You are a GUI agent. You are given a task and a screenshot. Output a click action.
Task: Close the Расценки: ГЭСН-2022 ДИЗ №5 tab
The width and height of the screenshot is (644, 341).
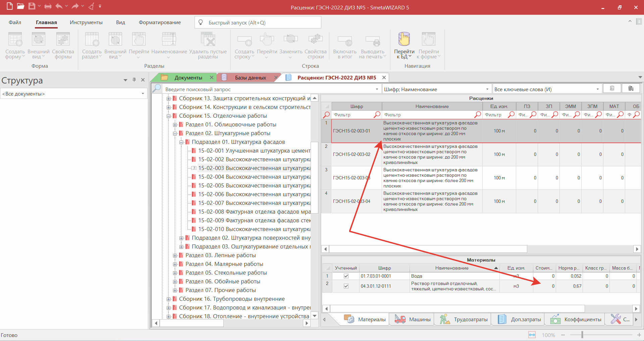click(384, 77)
